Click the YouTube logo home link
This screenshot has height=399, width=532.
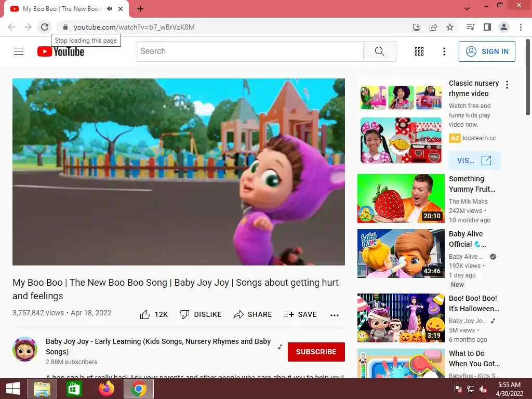61,51
